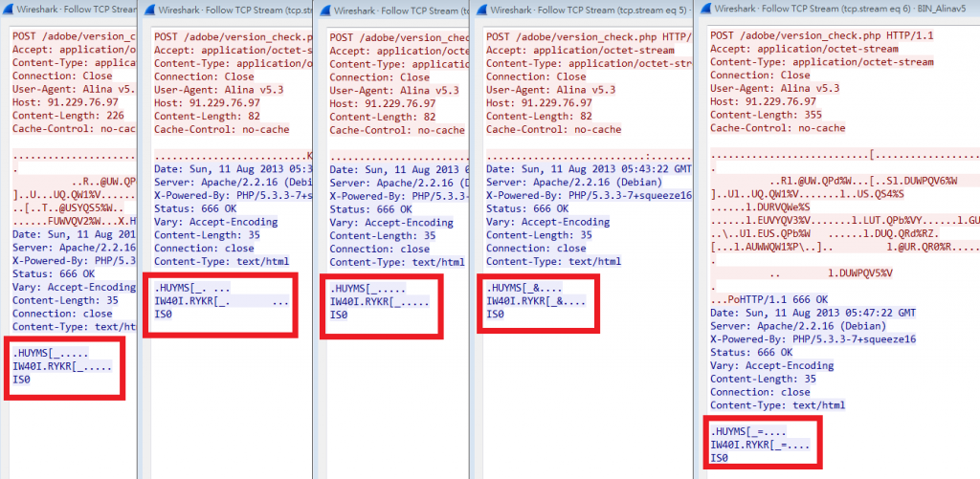Click Wireshark icon in tcp.stream eq 6 title bar
Image resolution: width=980 pixels, height=479 pixels.
pyautogui.click(x=705, y=10)
